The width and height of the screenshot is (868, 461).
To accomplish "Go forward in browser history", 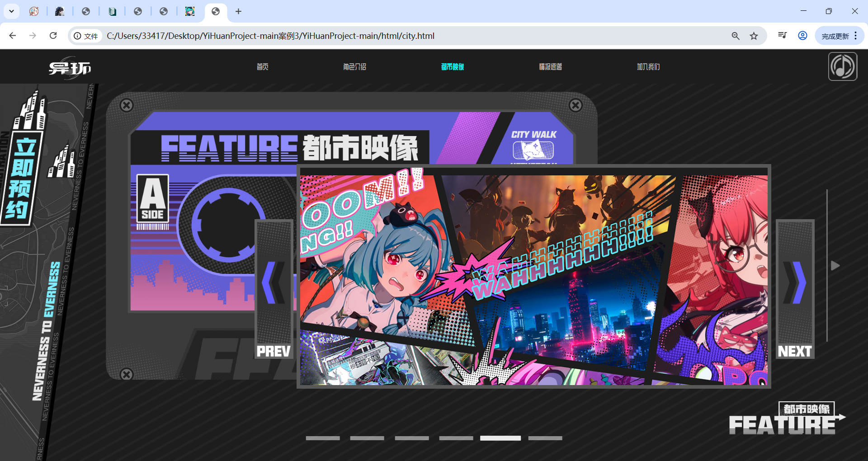I will click(33, 36).
